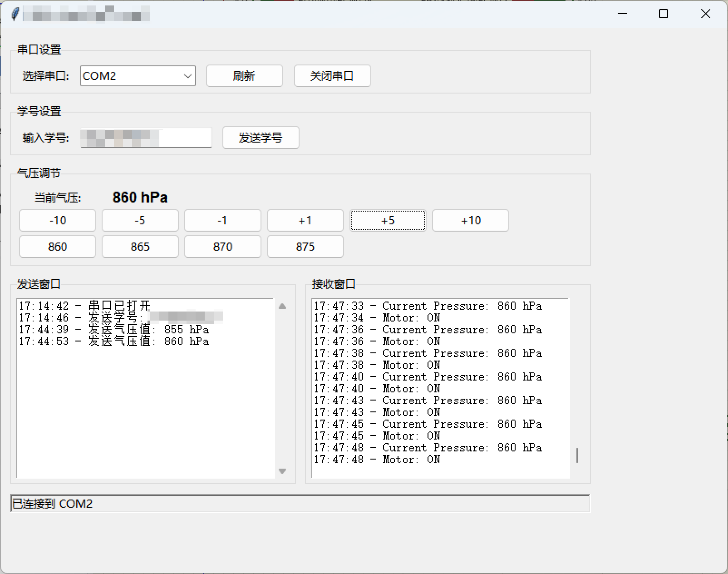
Task: Click the send window scroll up arrow
Action: [x=282, y=306]
